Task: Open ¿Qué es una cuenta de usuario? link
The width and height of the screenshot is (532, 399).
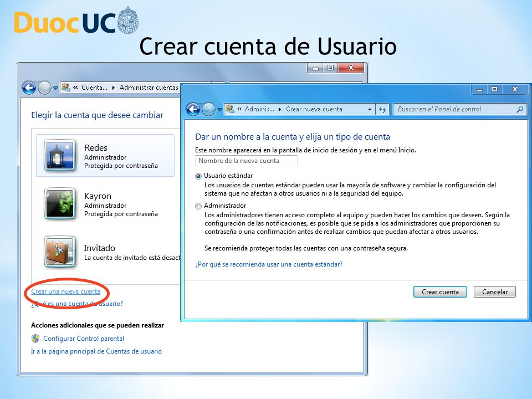Action: click(x=77, y=304)
